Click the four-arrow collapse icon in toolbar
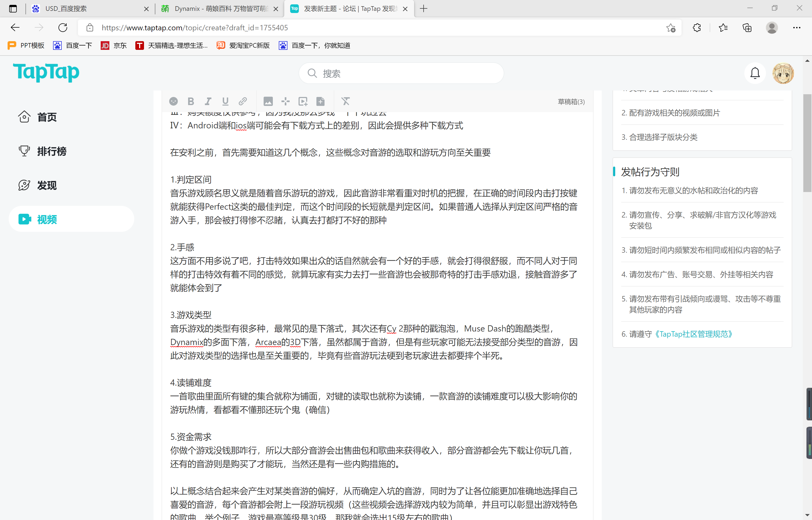Screen dimensions: 812x520 pyautogui.click(x=285, y=101)
